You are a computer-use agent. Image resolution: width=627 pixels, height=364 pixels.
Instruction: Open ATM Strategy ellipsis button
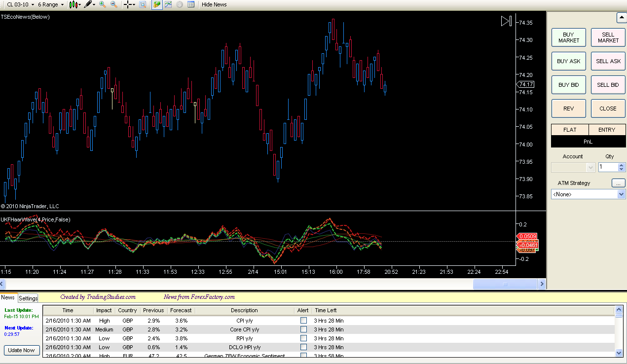pos(618,183)
